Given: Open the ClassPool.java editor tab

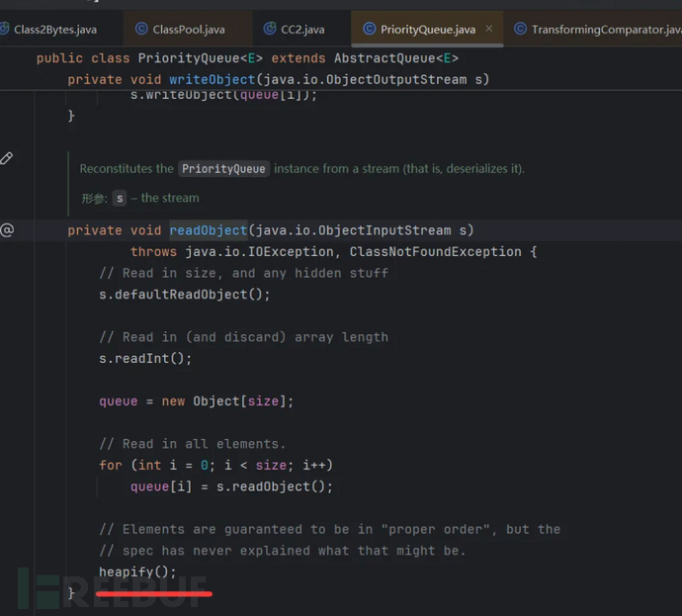Looking at the screenshot, I should (188, 30).
